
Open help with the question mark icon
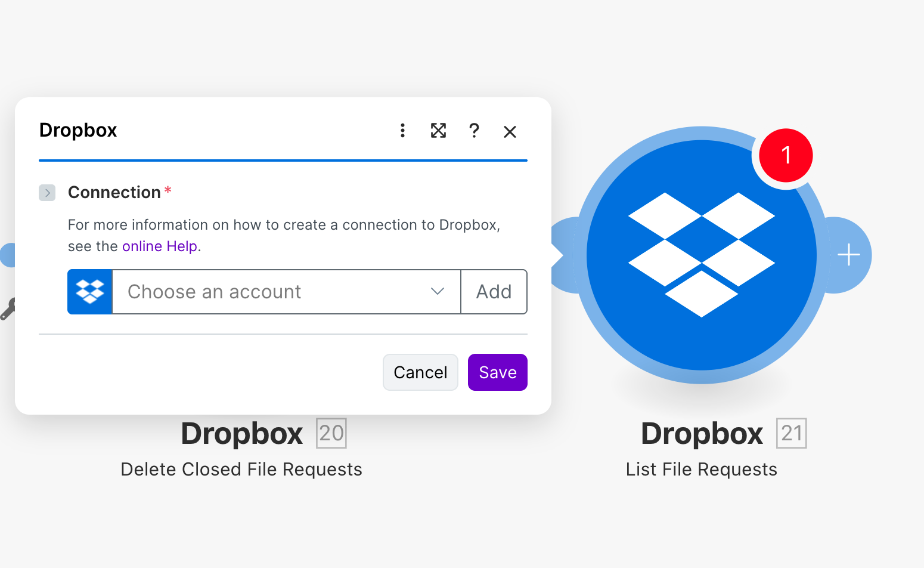coord(474,131)
